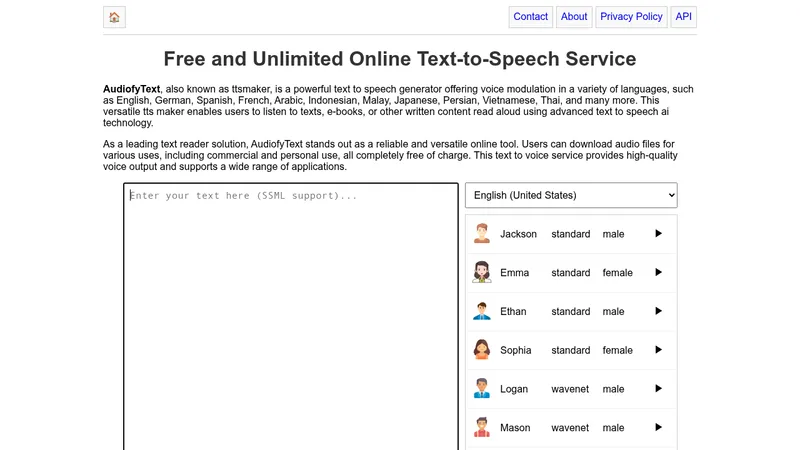
Task: Select the Sophia voice name
Action: [516, 351]
